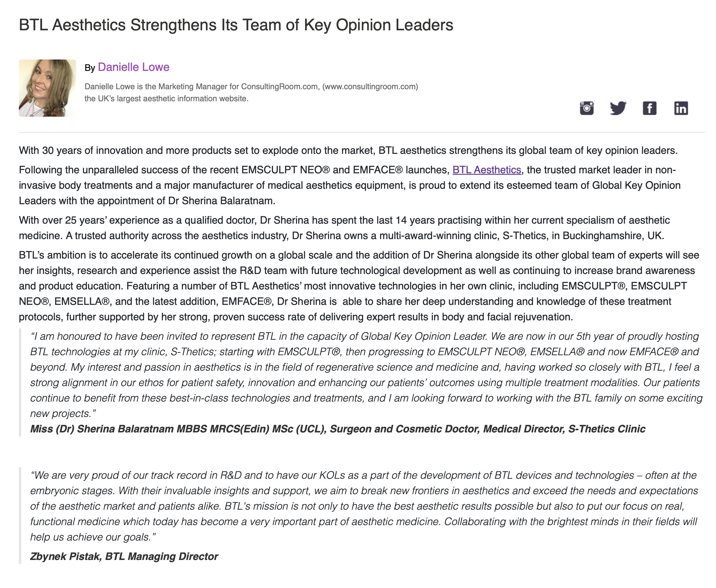The width and height of the screenshot is (716, 588).
Task: Select the "UK's largest aesthetic information website" line
Action: [166, 99]
